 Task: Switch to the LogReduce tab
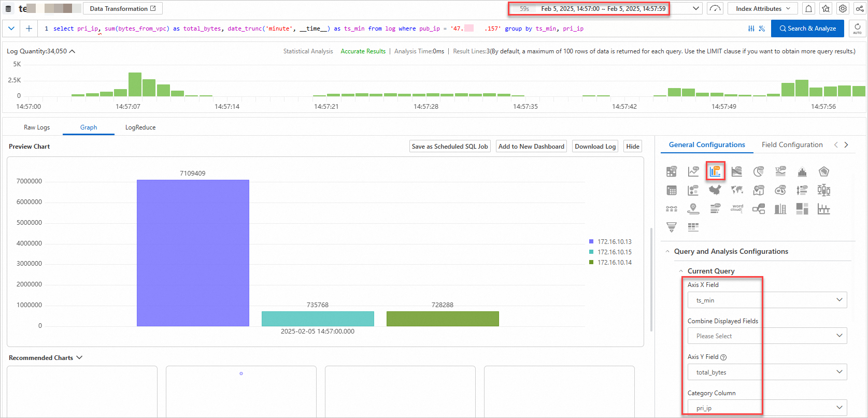point(140,127)
